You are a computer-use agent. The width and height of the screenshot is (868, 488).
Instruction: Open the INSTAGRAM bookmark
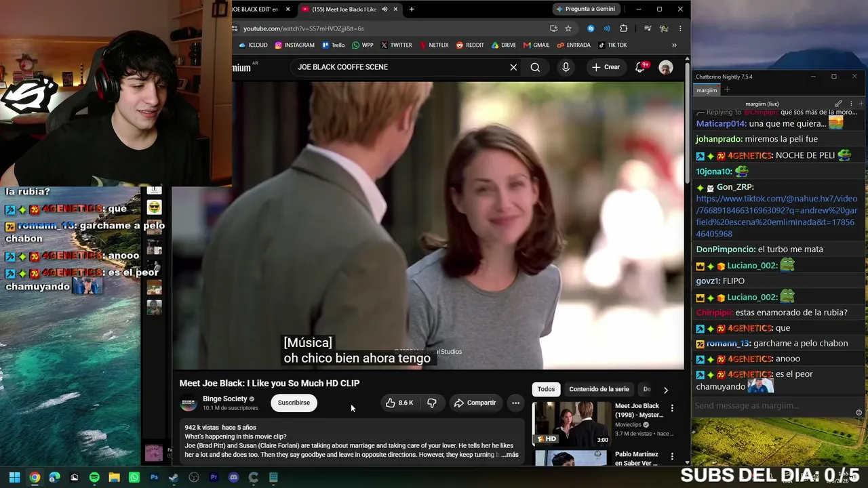[x=294, y=45]
